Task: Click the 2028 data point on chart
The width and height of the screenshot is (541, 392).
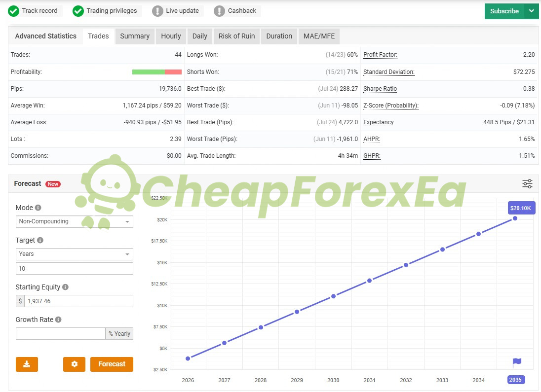Action: tap(261, 327)
